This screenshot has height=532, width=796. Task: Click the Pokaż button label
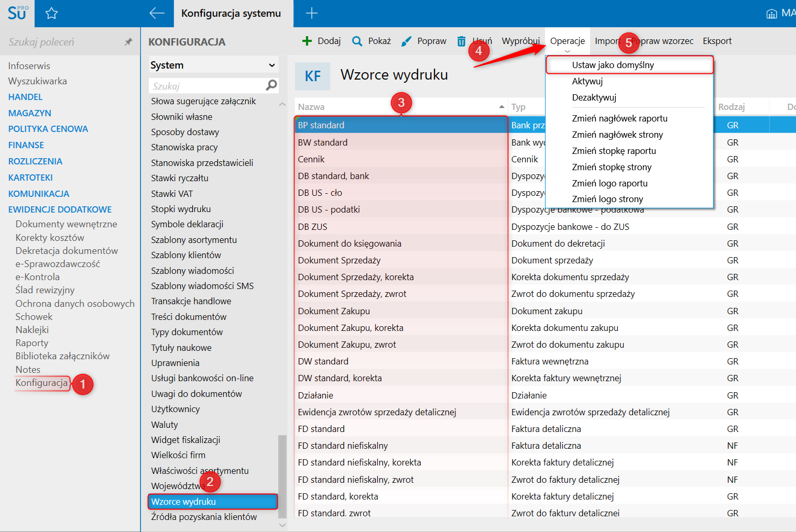tap(379, 41)
